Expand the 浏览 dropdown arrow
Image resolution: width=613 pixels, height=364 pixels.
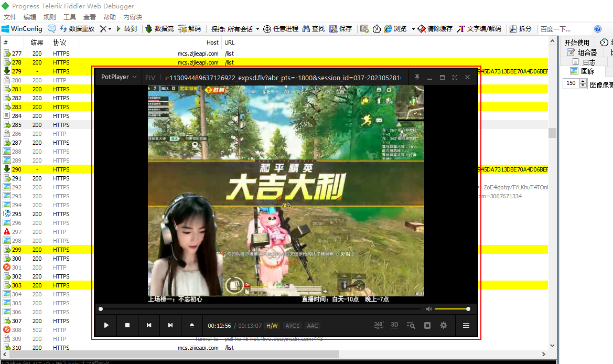click(413, 29)
